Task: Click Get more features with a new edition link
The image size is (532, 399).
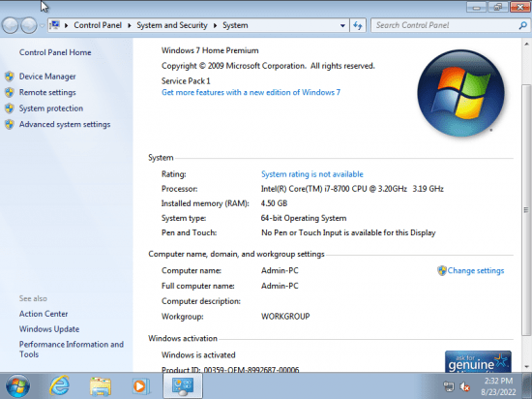Action: pyautogui.click(x=251, y=92)
